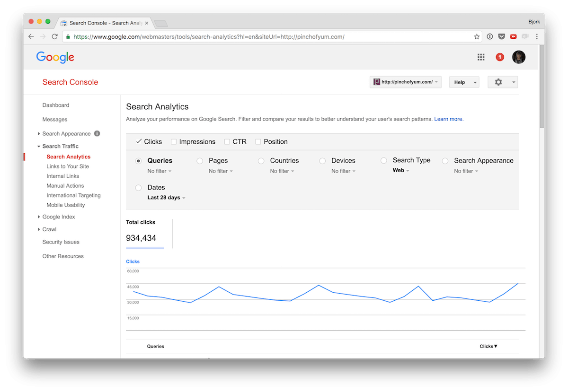Viewport: 568px width, 392px height.
Task: Click the Google account profile avatar
Action: [x=519, y=57]
